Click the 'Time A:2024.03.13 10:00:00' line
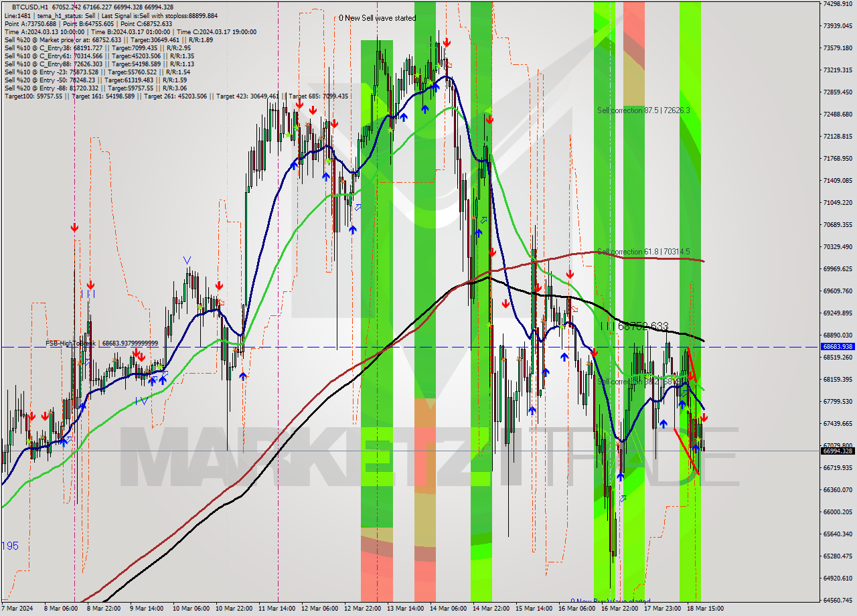This screenshot has width=857, height=616. (131, 31)
